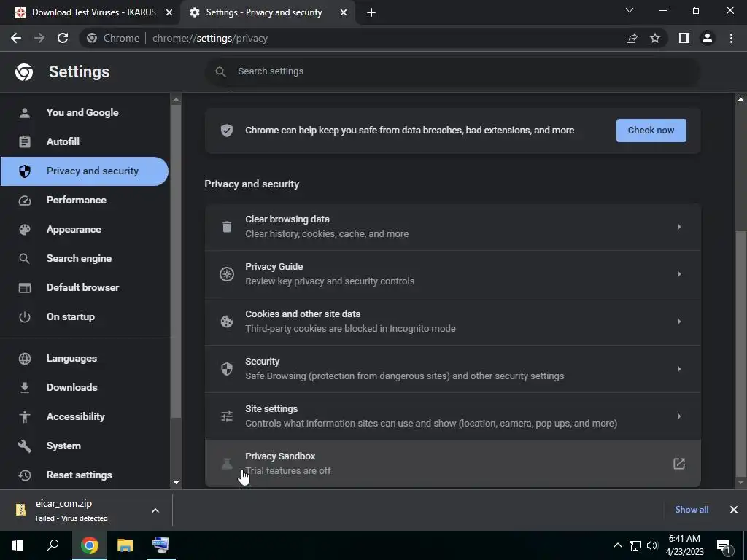Open Privacy Sandbox external link icon
747x560 pixels.
point(679,463)
